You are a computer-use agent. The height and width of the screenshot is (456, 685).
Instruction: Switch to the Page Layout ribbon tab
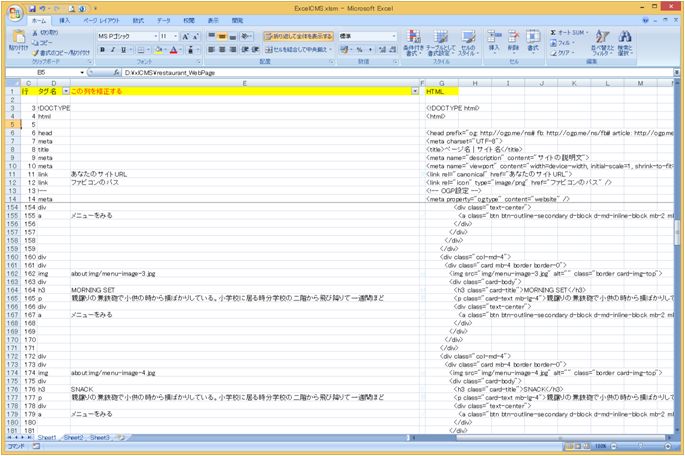click(x=101, y=21)
